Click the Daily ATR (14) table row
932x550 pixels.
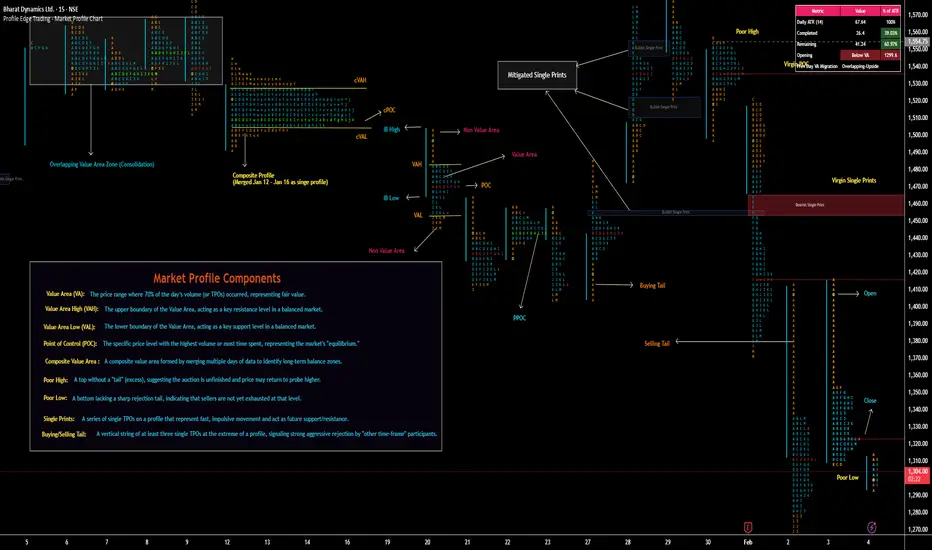click(848, 22)
